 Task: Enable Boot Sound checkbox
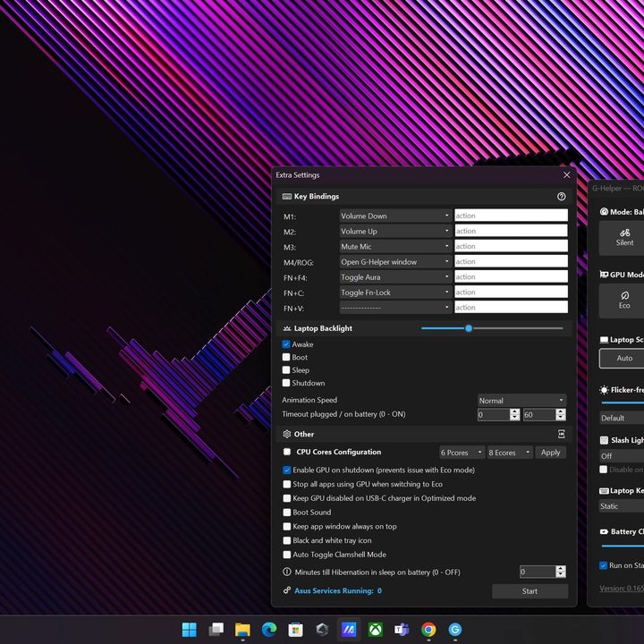287,513
